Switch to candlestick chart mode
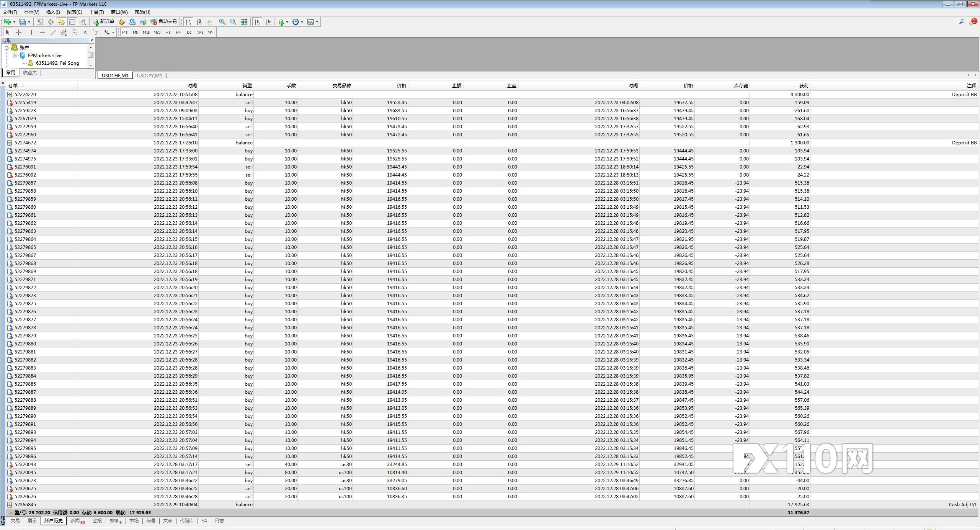This screenshot has width=980, height=530. click(199, 22)
